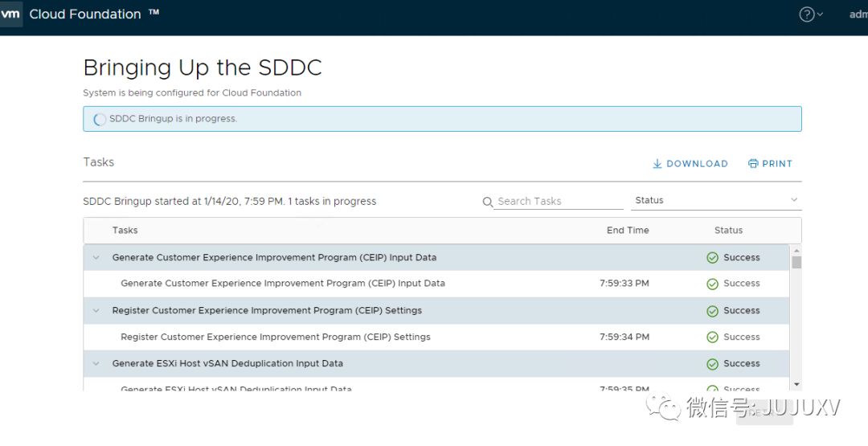Viewport: 868px width, 446px height.
Task: Click success checkmark for Generate CEIP Input Data group
Action: tap(712, 258)
